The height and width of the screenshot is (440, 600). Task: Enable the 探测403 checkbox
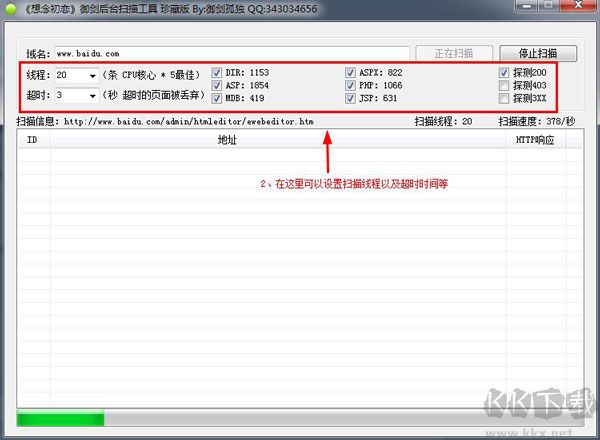(x=505, y=86)
